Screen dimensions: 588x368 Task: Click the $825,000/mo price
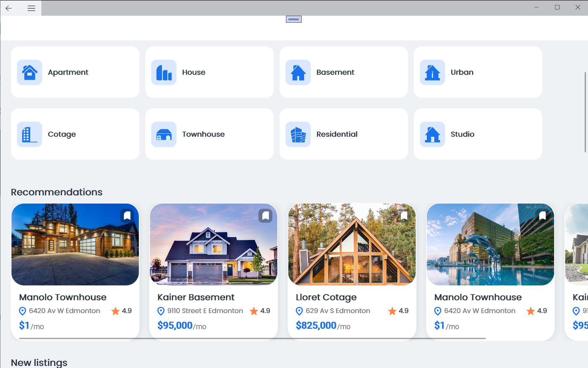click(x=323, y=325)
